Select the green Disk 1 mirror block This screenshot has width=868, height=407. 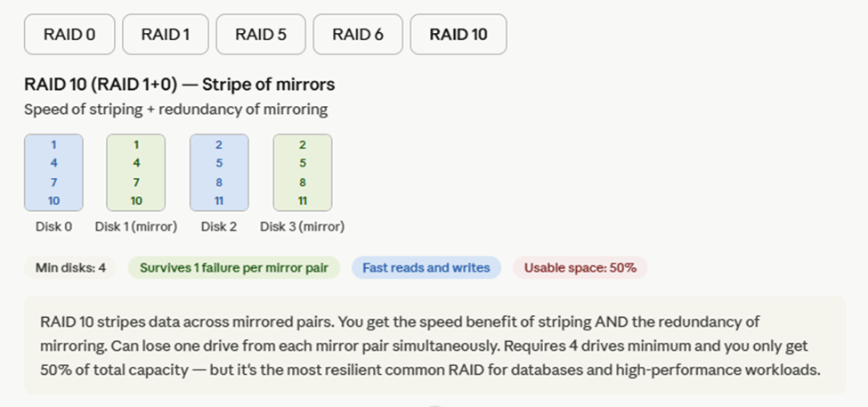135,173
